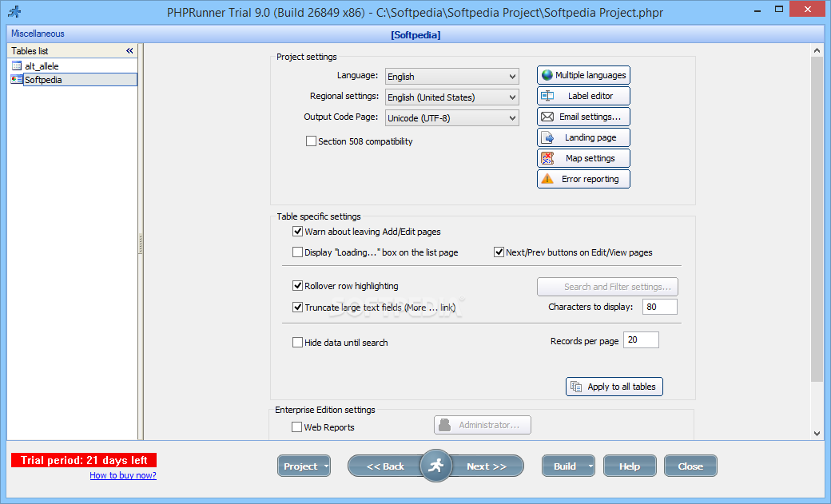Click Multiple languages button
The image size is (831, 504).
click(583, 75)
